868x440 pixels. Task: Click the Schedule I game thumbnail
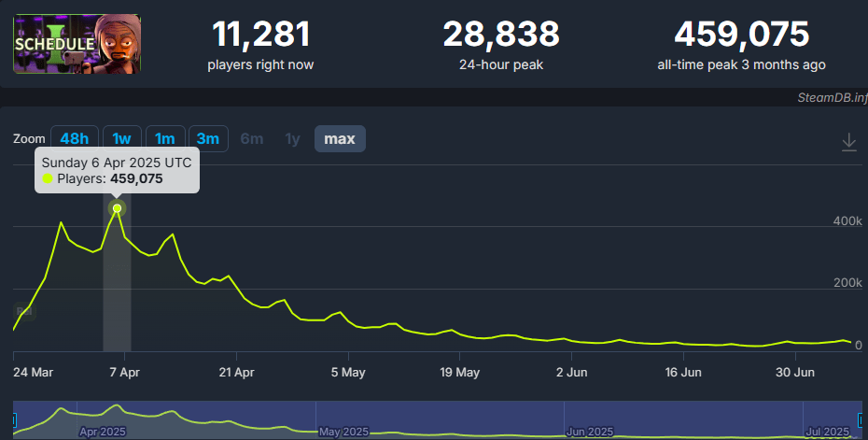(77, 44)
